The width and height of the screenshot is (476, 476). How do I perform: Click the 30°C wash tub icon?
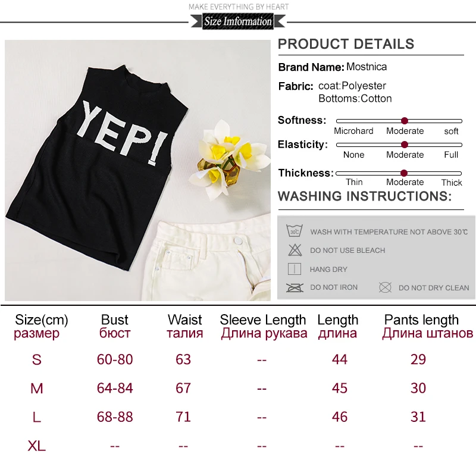click(294, 231)
